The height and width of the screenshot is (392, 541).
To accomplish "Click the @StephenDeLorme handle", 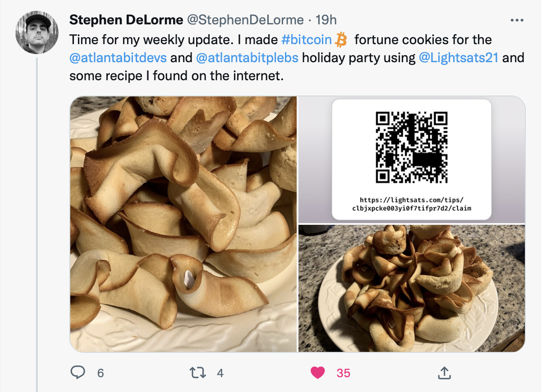I will tap(245, 20).
